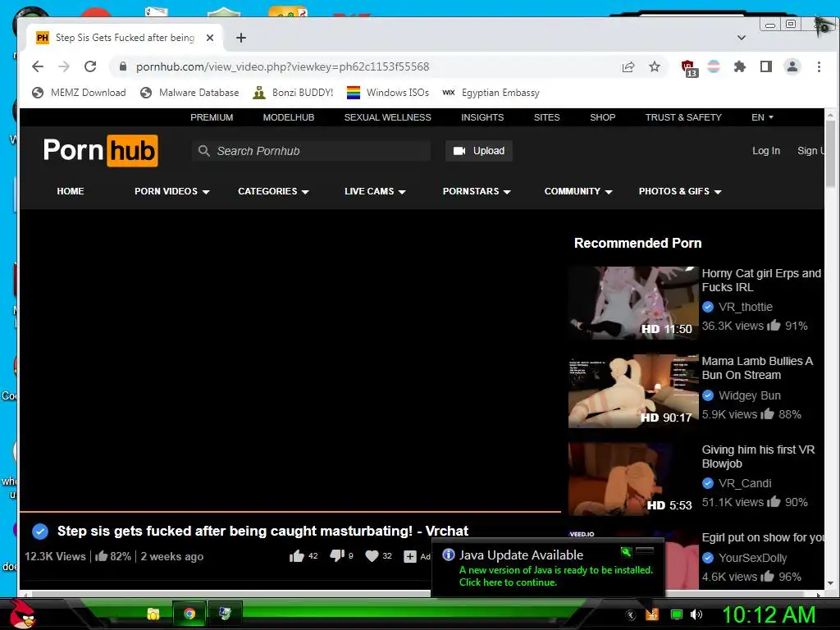Click the address bar URL

(x=282, y=66)
